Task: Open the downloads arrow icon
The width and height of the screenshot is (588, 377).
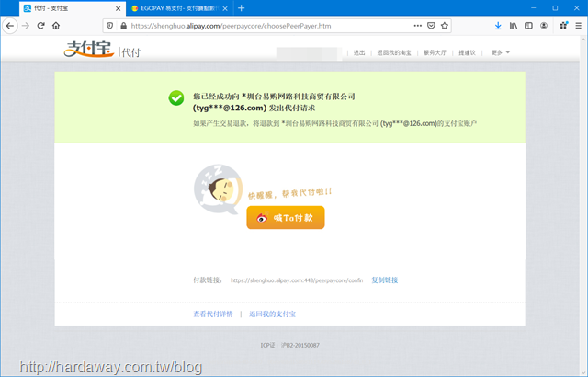Action: (x=498, y=26)
